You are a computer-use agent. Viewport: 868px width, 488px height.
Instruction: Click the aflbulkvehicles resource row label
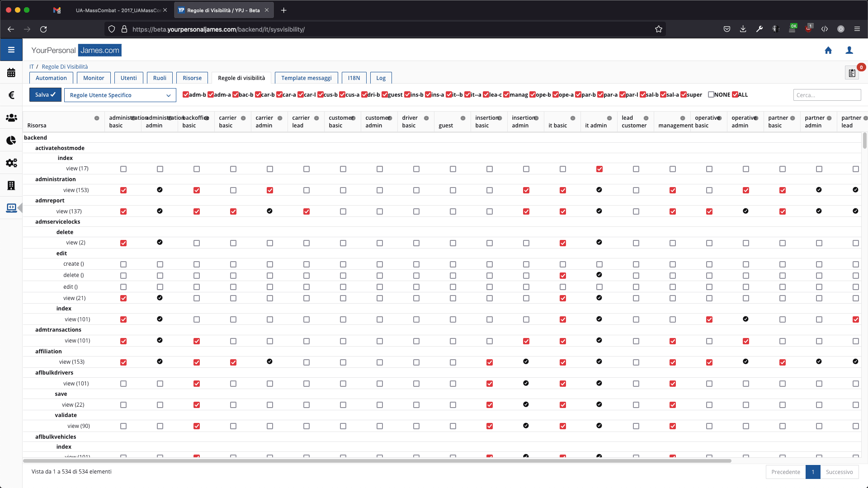(x=56, y=437)
